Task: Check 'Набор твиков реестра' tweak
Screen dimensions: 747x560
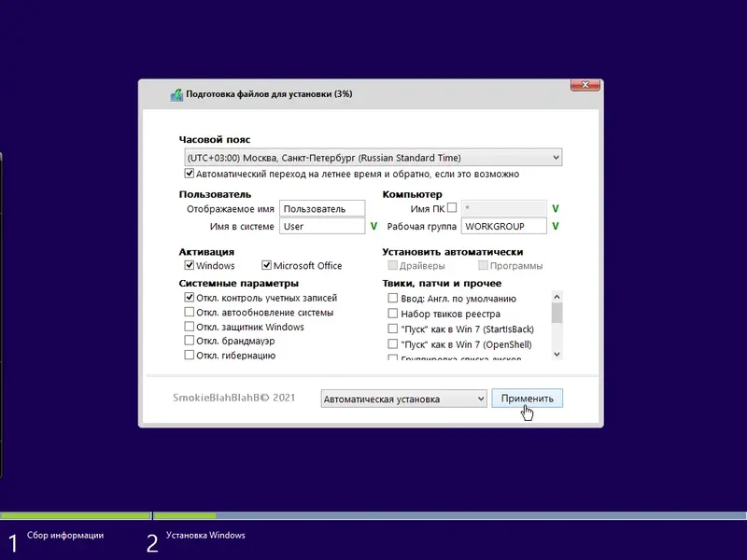Action: click(x=391, y=312)
